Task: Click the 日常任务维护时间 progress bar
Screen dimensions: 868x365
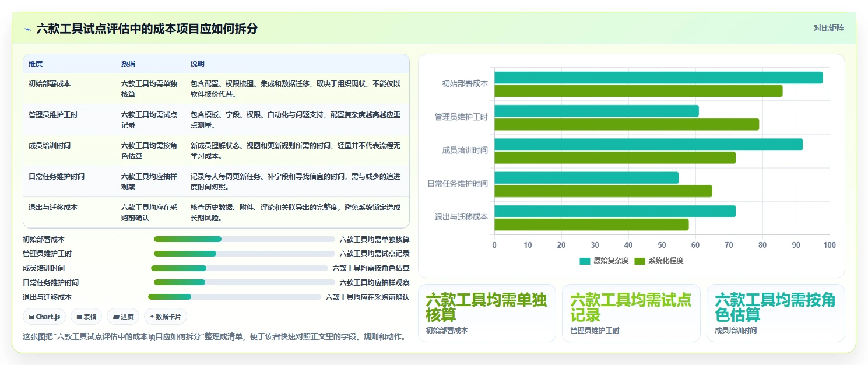Action: 244,282
